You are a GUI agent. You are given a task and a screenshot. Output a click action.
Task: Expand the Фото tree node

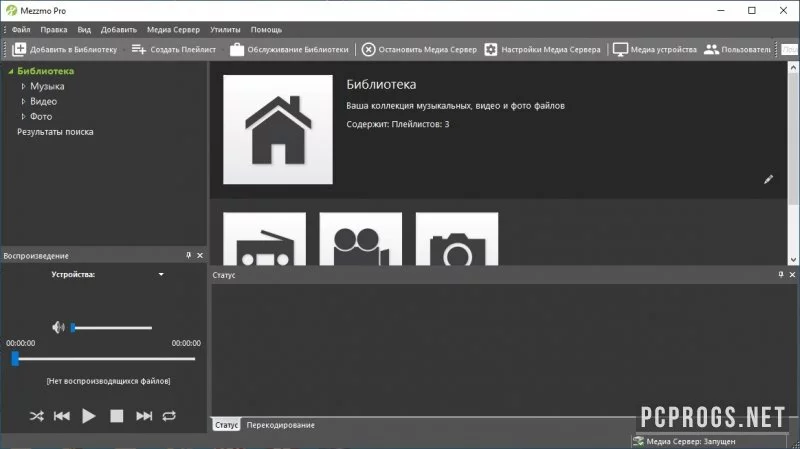pyautogui.click(x=23, y=116)
